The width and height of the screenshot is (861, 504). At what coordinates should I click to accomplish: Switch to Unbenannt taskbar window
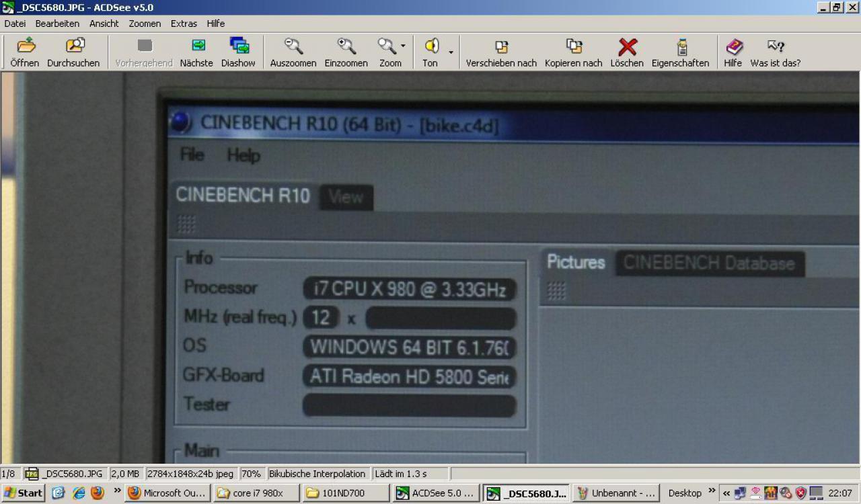point(616,493)
